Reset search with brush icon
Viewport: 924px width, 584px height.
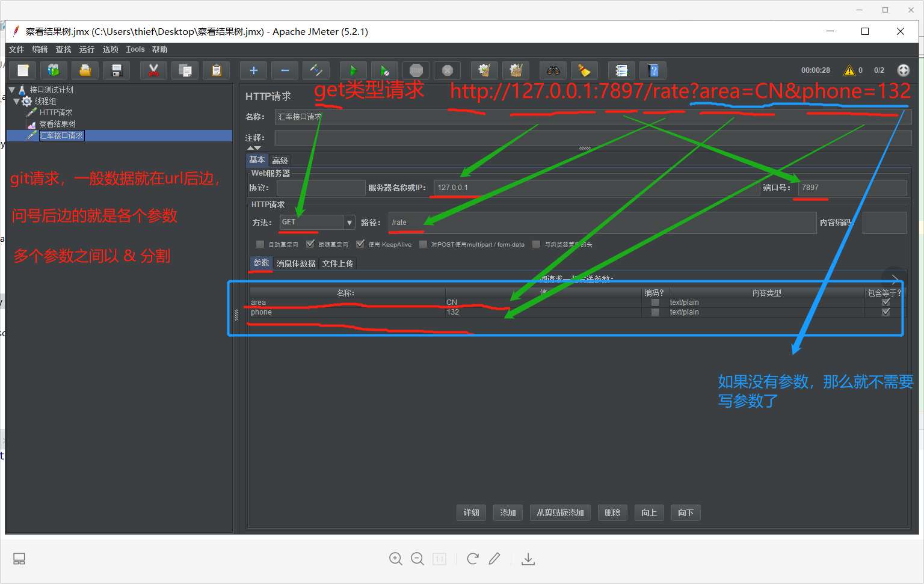click(x=585, y=70)
